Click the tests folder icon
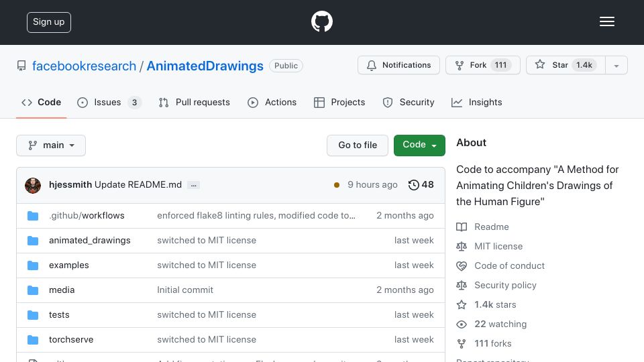The width and height of the screenshot is (644, 362). (33, 315)
